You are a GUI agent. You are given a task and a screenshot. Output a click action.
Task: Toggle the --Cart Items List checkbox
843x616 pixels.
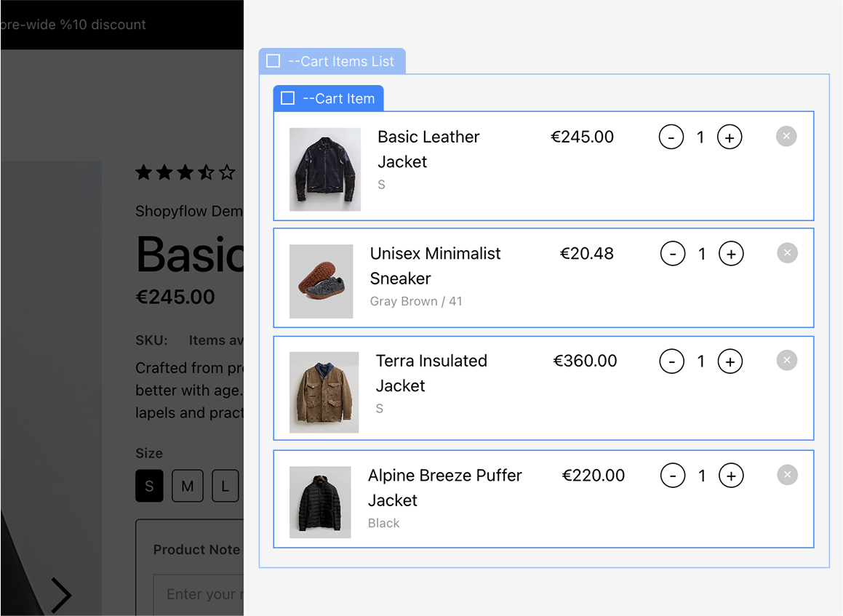tap(273, 61)
